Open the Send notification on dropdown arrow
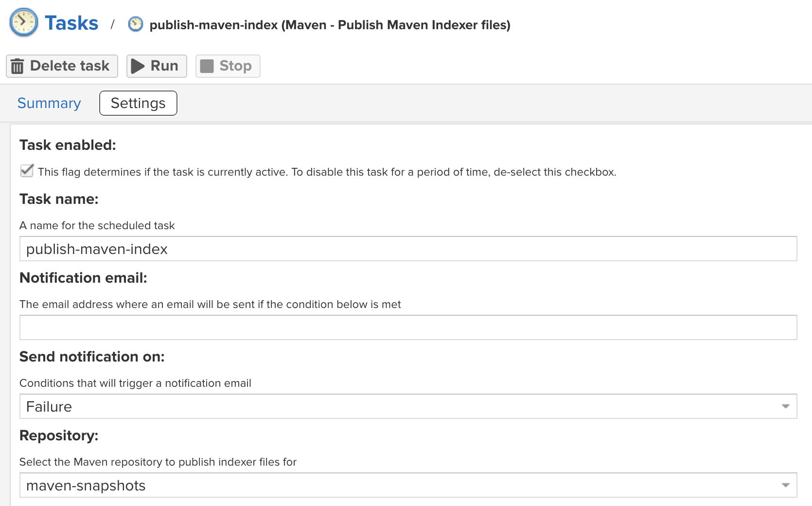Image resolution: width=812 pixels, height=506 pixels. [785, 406]
